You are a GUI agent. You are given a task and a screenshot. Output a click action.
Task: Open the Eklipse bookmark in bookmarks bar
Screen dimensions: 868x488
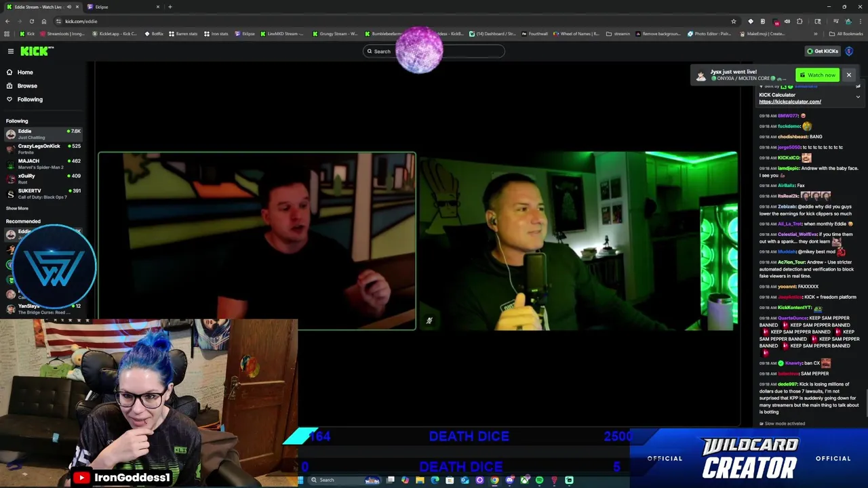coord(245,34)
